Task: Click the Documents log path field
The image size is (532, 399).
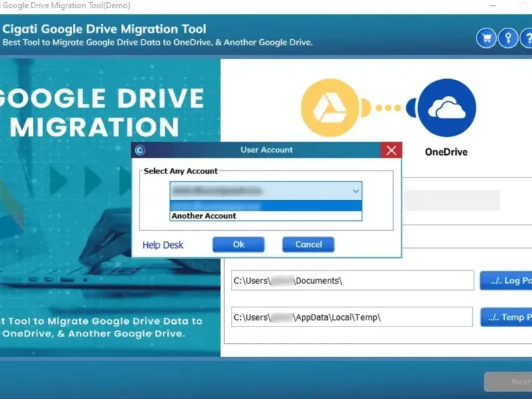Action: click(x=352, y=281)
